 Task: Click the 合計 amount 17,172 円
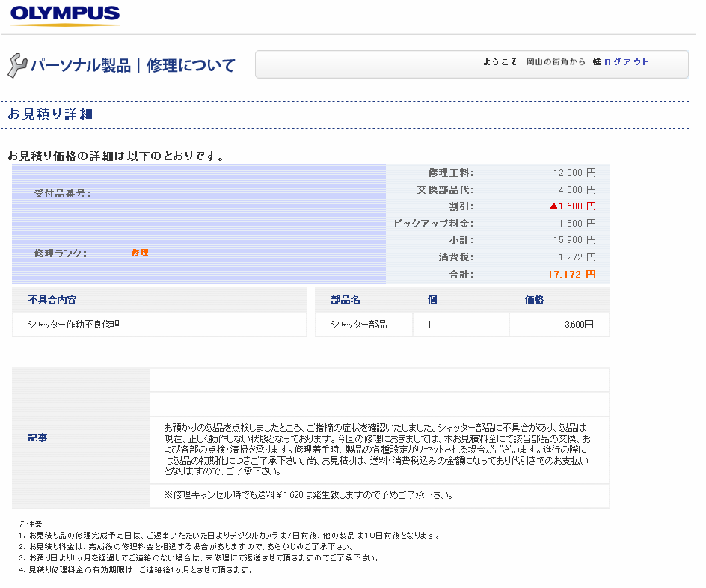coord(571,275)
